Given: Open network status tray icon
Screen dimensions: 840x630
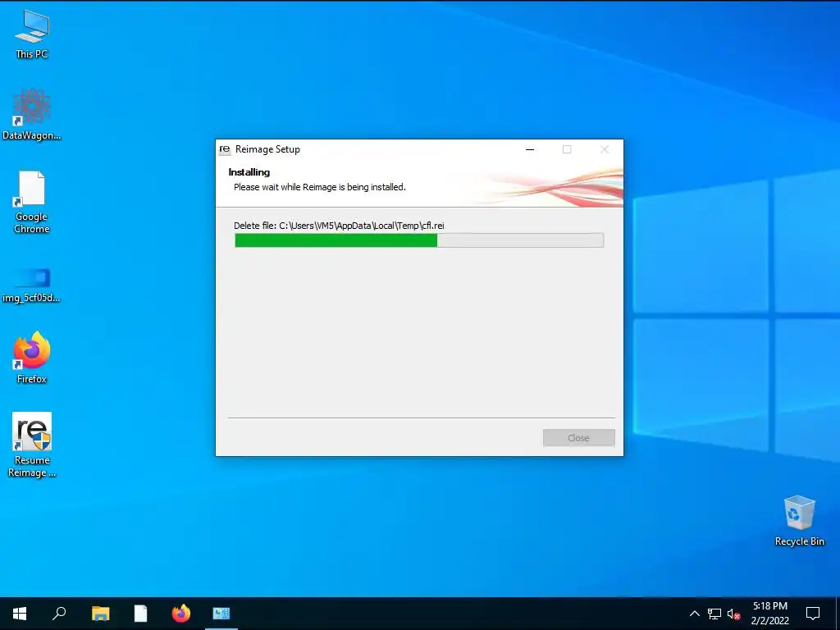Looking at the screenshot, I should 714,614.
